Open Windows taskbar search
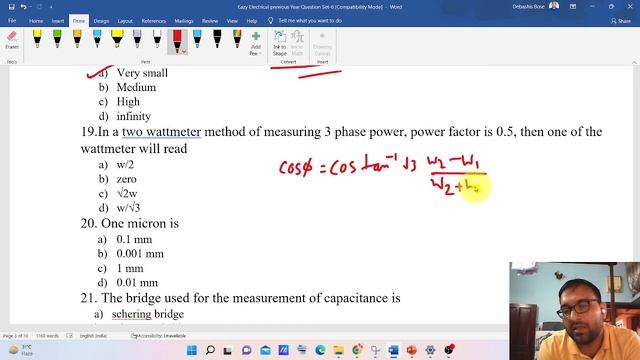640x360 pixels. [210, 350]
